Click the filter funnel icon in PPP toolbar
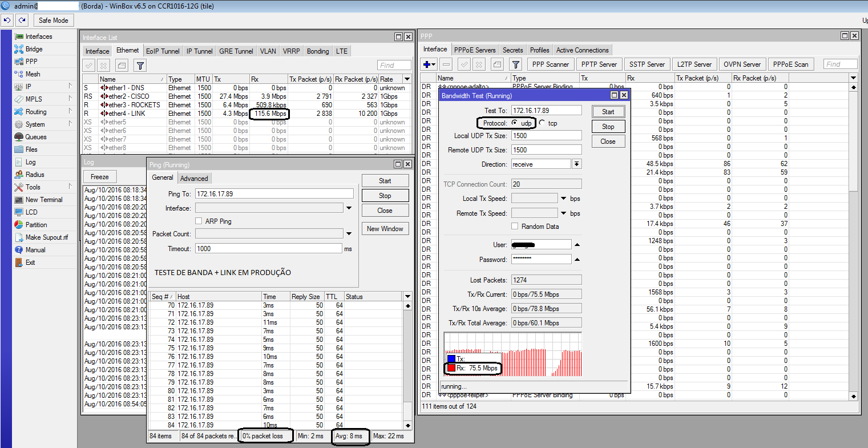Screen dimensions: 868x448 tap(515, 64)
